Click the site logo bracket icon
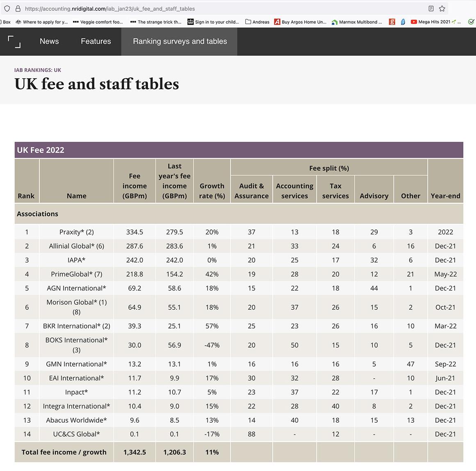Viewport: 476px width, 471px height. (x=14, y=41)
